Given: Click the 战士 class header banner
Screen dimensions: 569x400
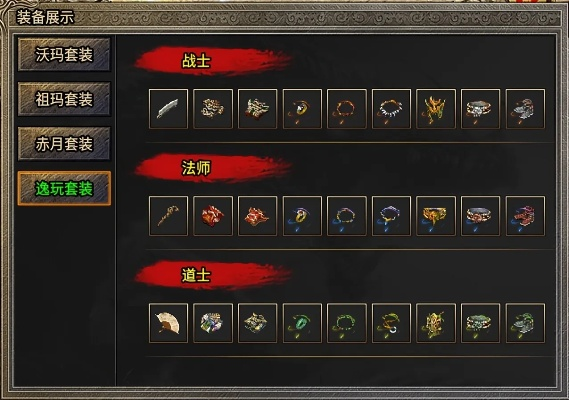Looking at the screenshot, I should (x=213, y=61).
